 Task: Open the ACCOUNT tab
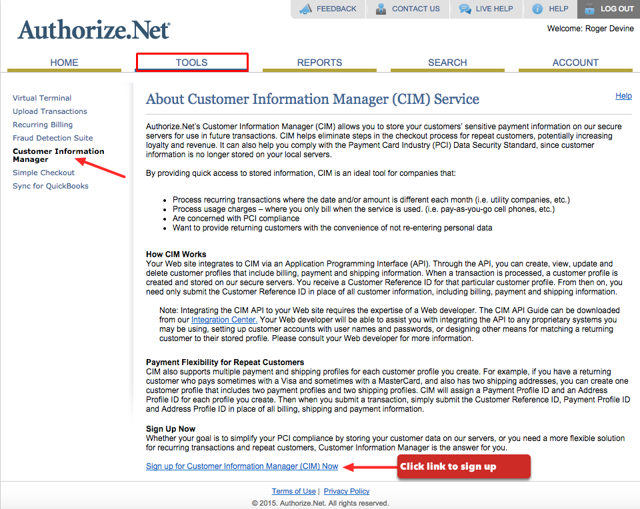click(x=576, y=63)
